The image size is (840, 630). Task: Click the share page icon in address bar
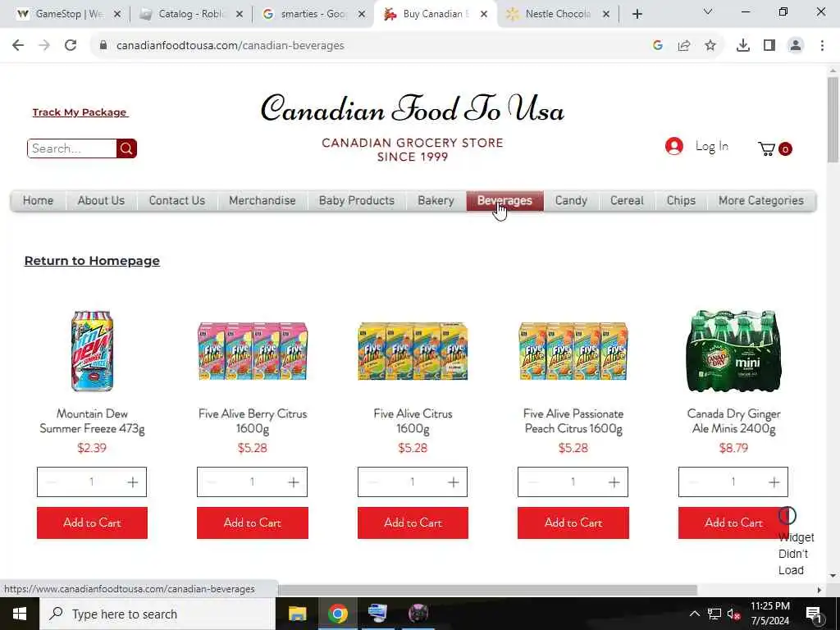click(684, 46)
